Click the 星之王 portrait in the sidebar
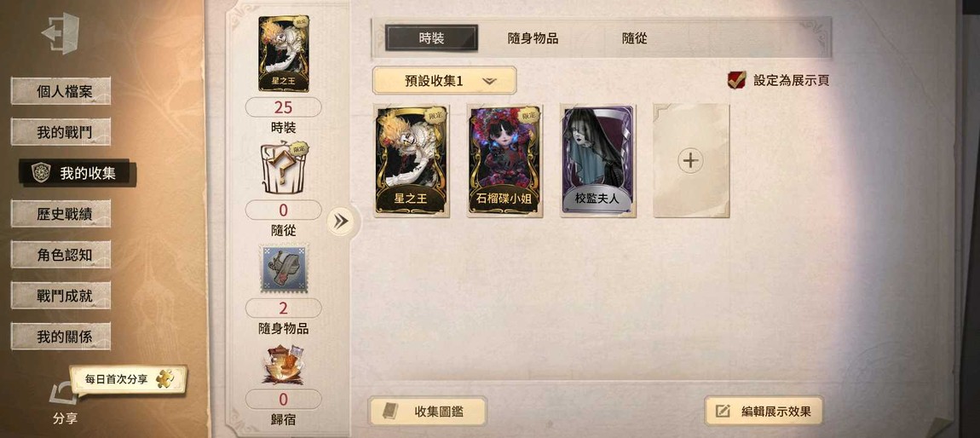The image size is (980, 438). [x=284, y=54]
